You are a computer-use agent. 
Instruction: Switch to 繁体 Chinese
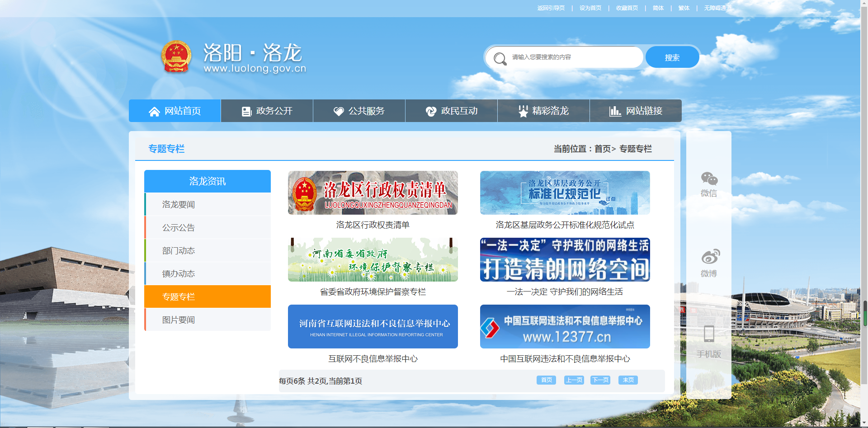[684, 8]
